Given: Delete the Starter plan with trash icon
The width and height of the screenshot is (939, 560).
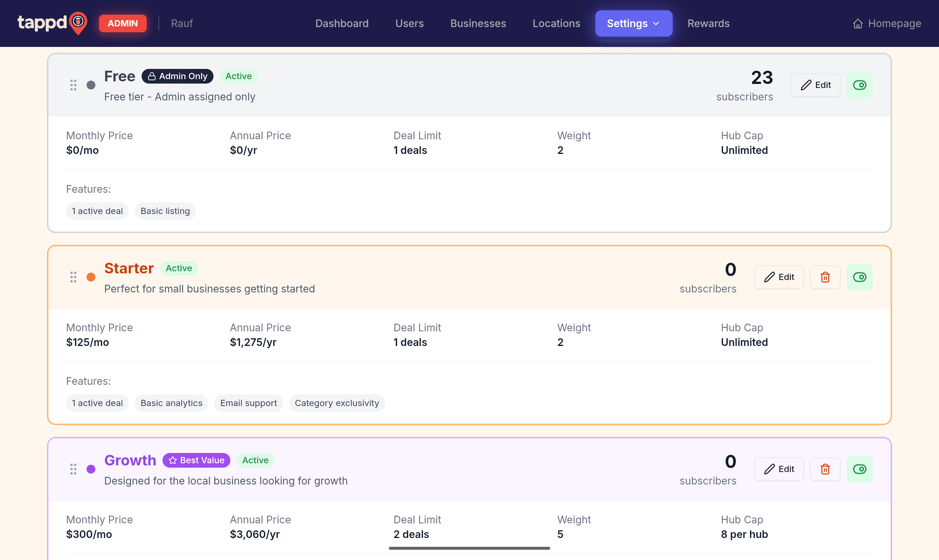Looking at the screenshot, I should coord(825,277).
